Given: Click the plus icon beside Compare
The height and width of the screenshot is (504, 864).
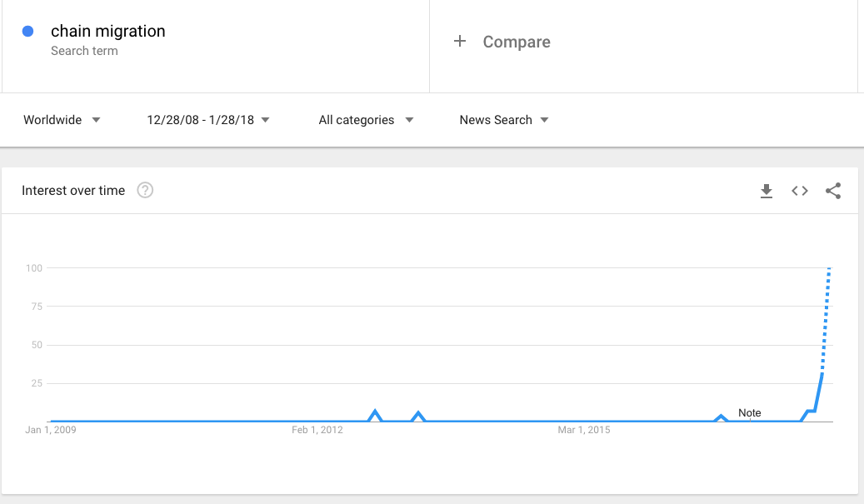Looking at the screenshot, I should click(460, 41).
